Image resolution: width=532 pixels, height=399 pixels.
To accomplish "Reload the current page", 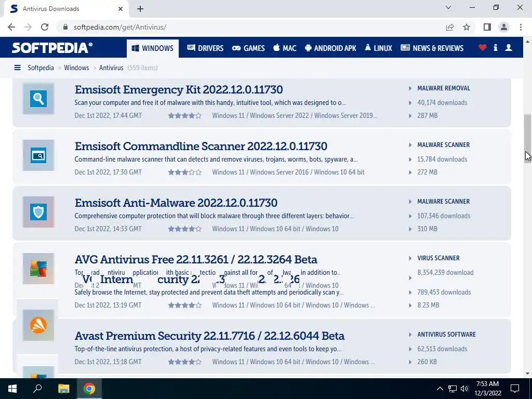I will coord(45,27).
